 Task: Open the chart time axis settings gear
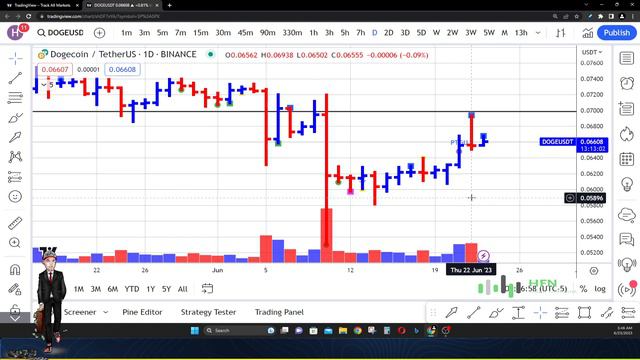pos(594,271)
